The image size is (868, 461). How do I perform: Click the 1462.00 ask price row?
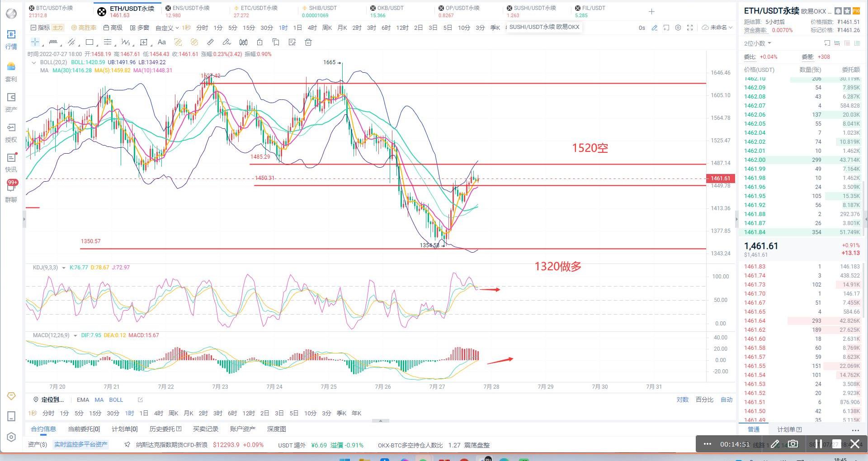[755, 160]
